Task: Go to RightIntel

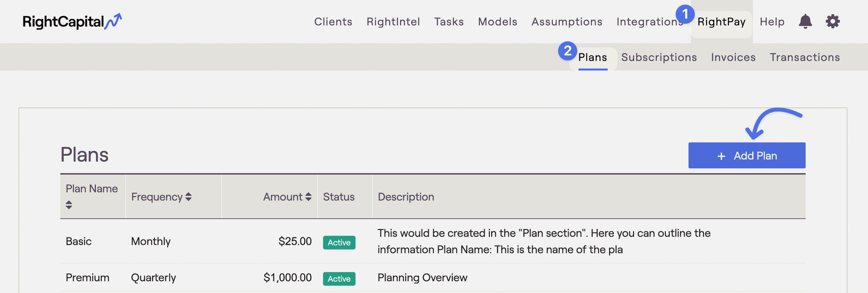Action: coord(393,22)
